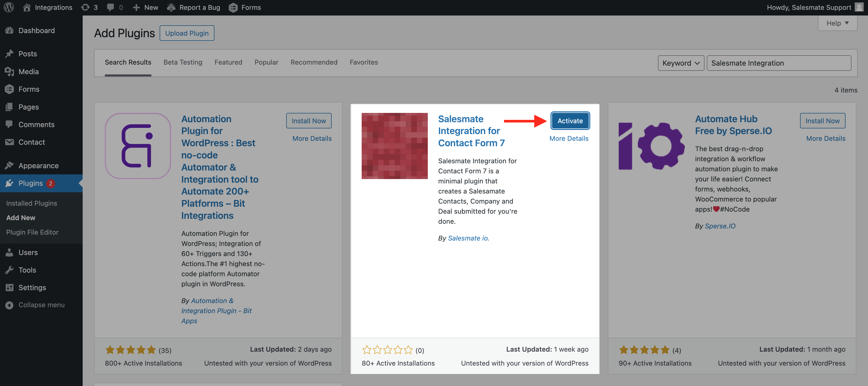Click the sidebar Forms icon

click(10, 89)
